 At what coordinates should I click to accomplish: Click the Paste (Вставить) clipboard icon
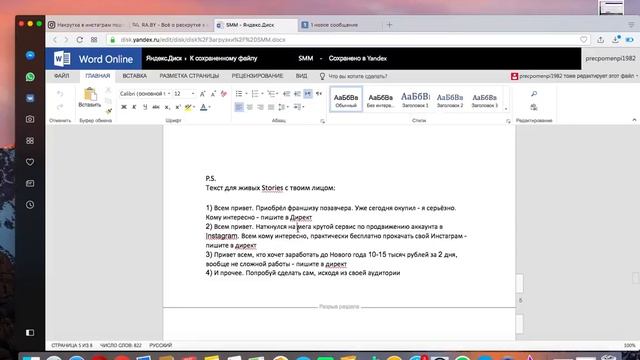(90, 94)
